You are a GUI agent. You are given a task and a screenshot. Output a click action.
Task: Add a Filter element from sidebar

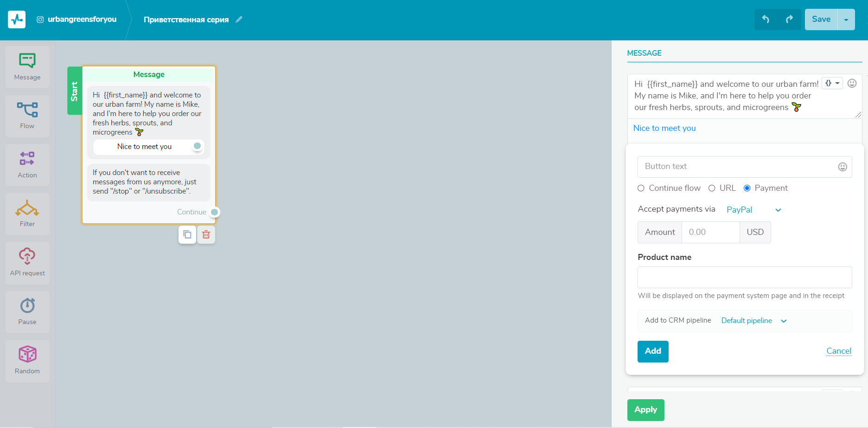point(27,214)
